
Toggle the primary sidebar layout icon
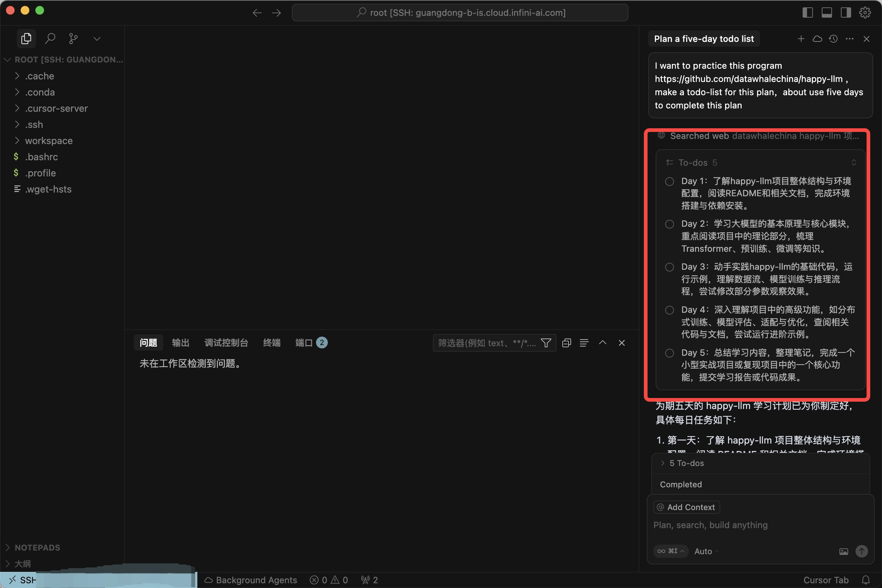pos(808,13)
